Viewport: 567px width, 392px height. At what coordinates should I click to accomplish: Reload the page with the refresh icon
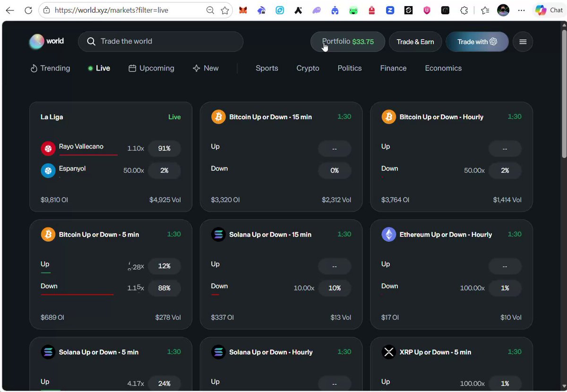(28, 10)
